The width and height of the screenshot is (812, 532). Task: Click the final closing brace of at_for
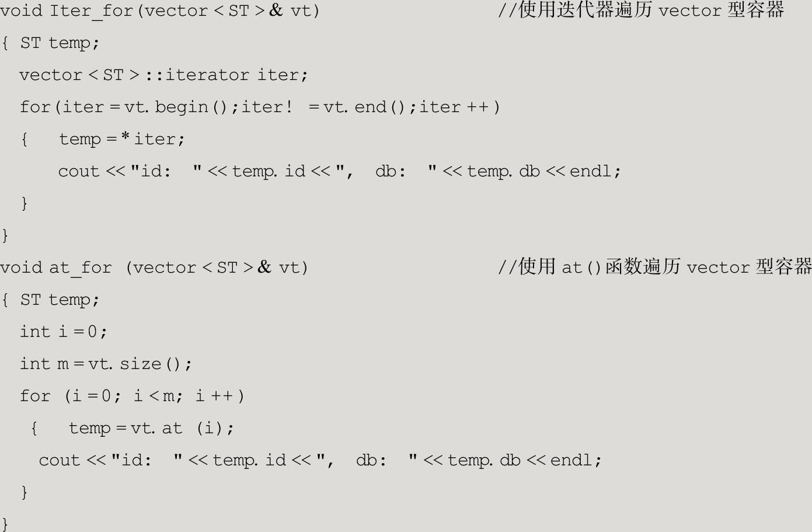click(x=5, y=523)
